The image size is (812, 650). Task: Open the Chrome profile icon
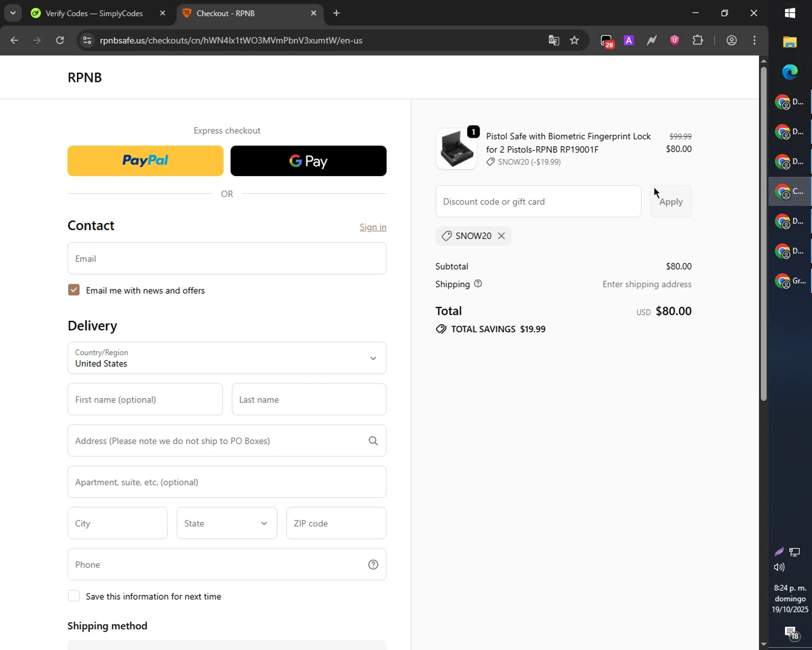click(731, 40)
